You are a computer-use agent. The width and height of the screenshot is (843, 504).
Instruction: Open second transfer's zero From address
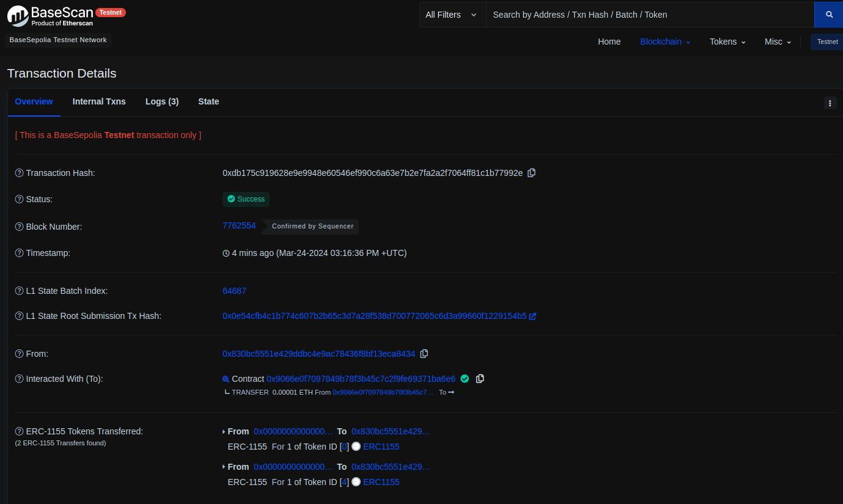(x=293, y=467)
